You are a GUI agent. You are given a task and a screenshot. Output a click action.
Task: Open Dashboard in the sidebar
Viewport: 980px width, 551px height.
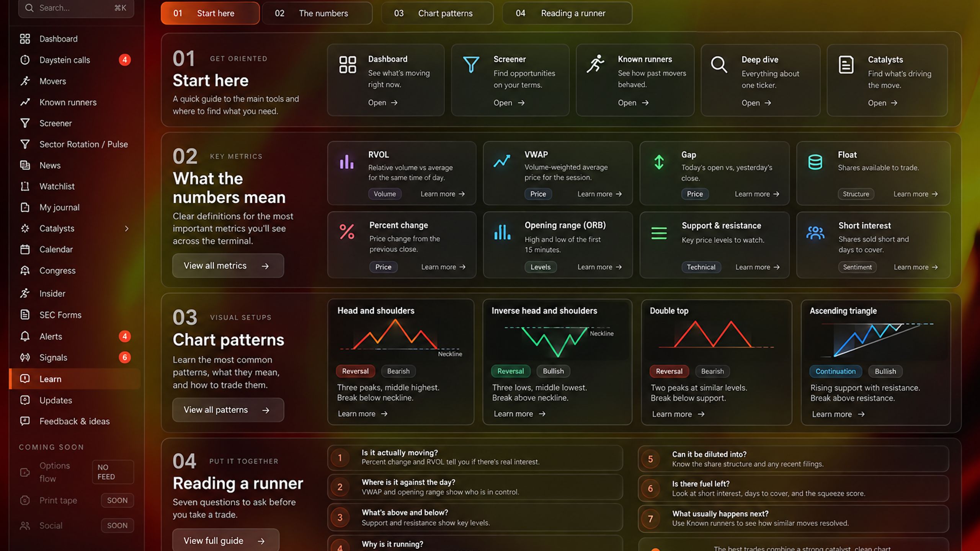[x=75, y=39]
